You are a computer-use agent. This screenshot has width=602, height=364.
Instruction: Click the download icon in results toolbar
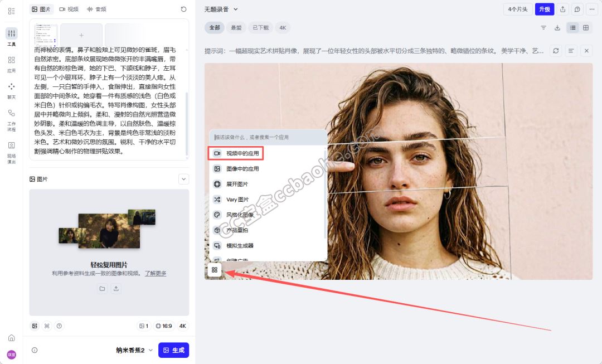[557, 28]
